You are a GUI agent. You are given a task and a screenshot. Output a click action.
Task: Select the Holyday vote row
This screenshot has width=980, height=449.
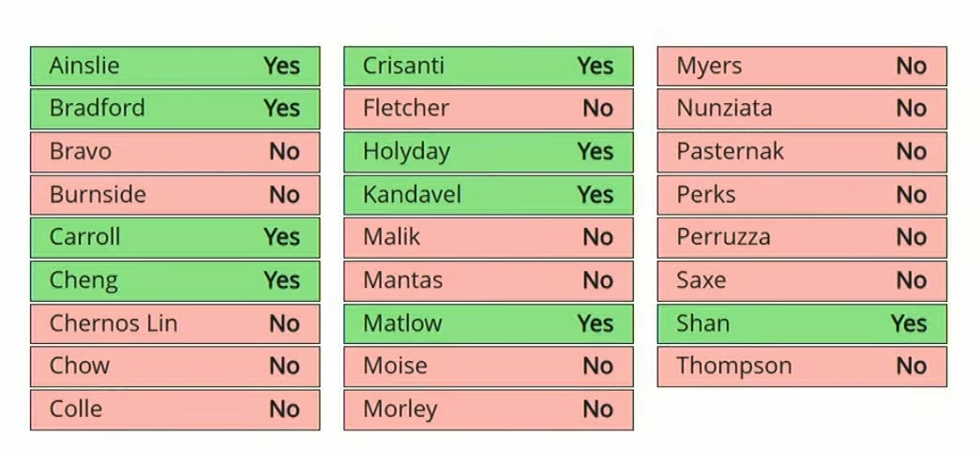(488, 152)
